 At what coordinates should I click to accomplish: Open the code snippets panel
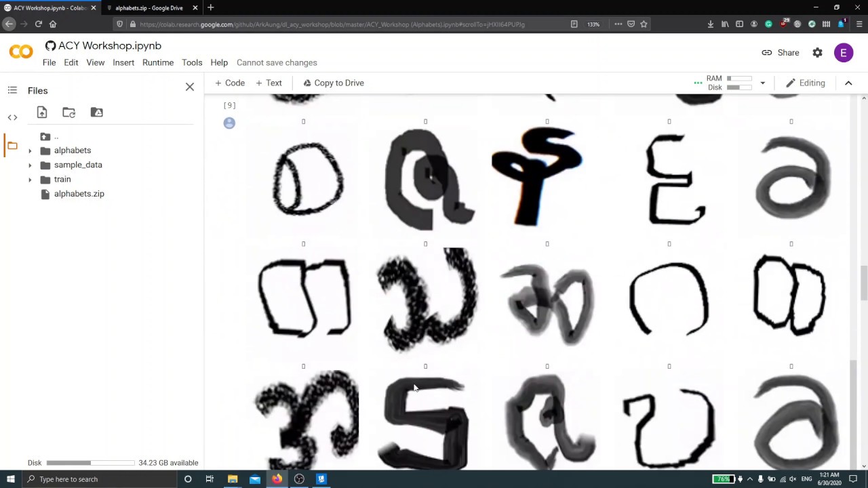point(12,117)
